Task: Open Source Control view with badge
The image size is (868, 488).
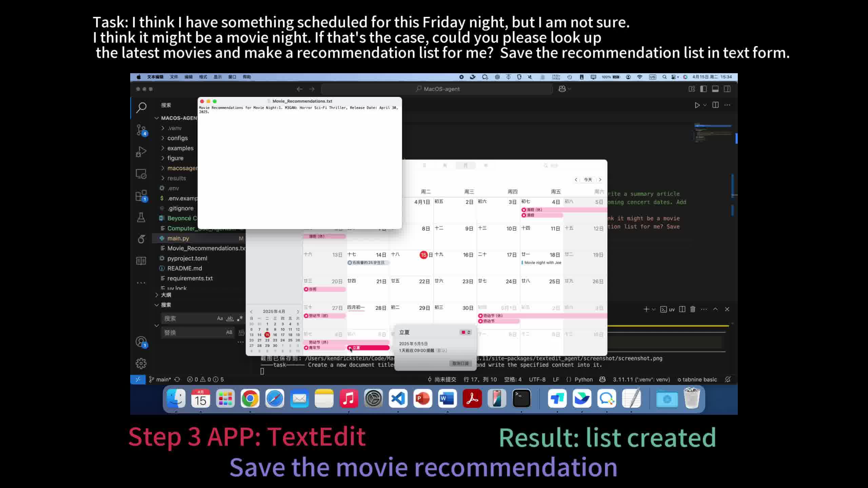Action: [141, 130]
